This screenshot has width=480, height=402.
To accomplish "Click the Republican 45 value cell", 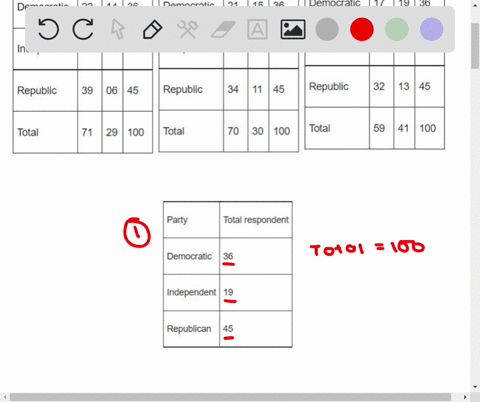I will (256, 329).
